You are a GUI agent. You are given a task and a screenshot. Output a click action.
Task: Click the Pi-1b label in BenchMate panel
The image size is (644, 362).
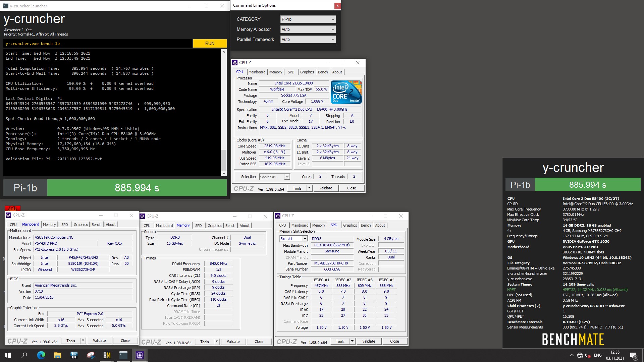click(520, 185)
